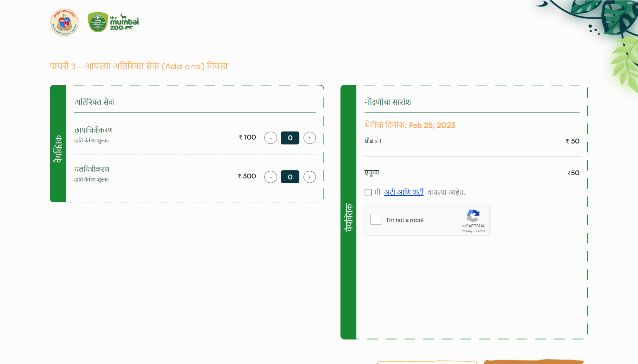Click the प्रौढ x 1 summary row
The height and width of the screenshot is (364, 638).
[373, 141]
